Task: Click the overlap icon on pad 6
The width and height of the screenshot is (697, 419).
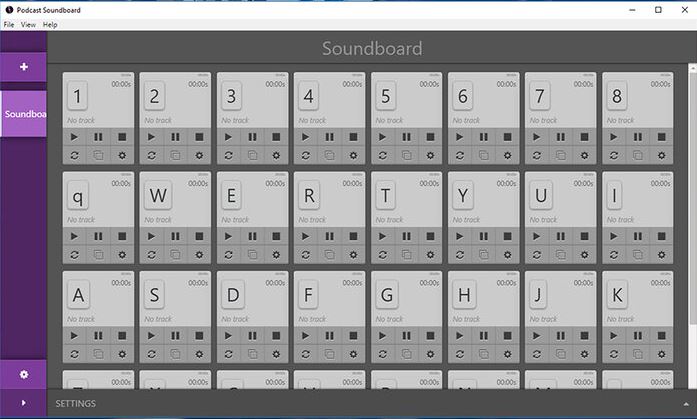Action: tap(484, 156)
